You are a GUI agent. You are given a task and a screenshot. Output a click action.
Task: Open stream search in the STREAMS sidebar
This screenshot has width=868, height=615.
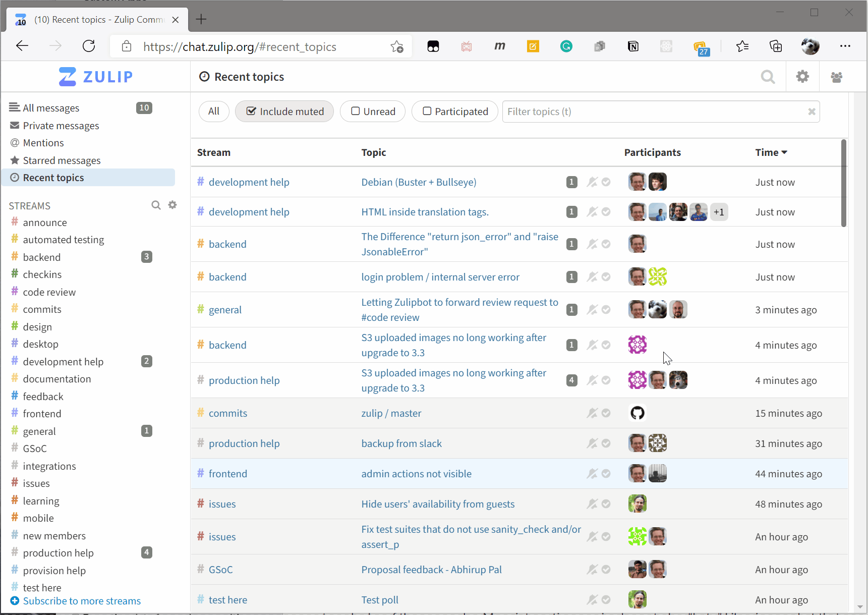156,205
